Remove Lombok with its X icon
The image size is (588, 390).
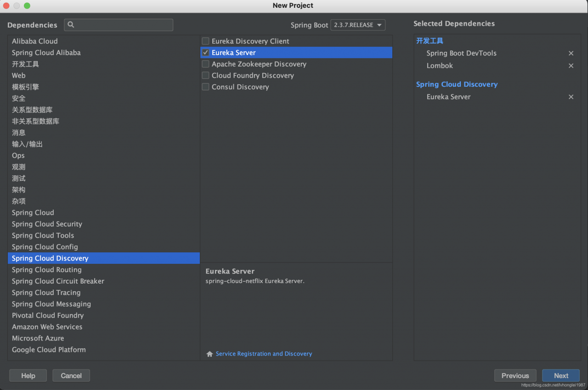[x=571, y=66]
